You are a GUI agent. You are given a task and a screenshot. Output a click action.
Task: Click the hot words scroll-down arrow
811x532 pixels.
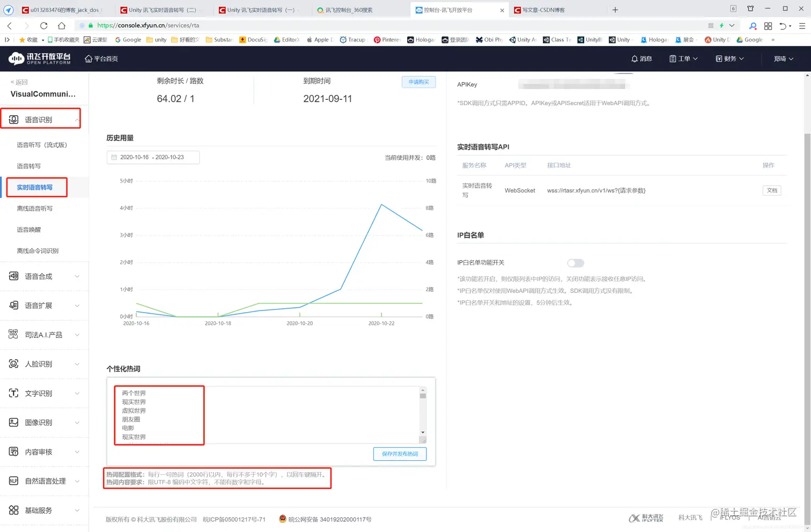pyautogui.click(x=423, y=432)
